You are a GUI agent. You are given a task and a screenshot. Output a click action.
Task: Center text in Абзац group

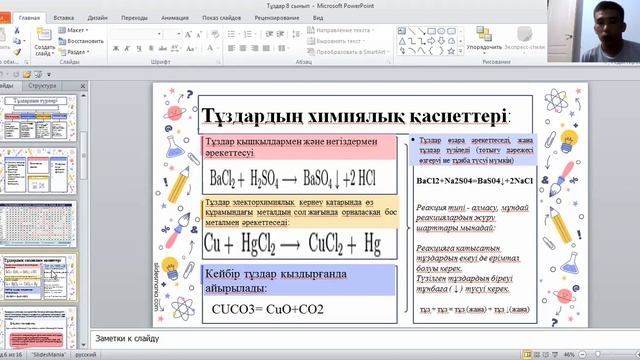243,48
